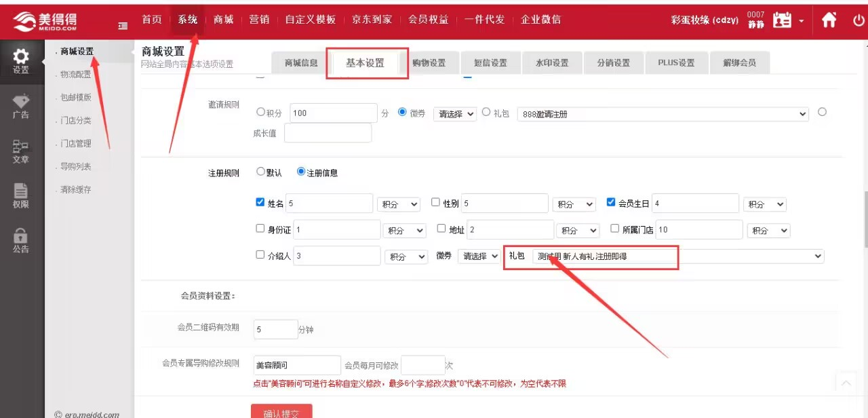Open the 公告 lock icon
The image size is (868, 418).
[x=21, y=237]
